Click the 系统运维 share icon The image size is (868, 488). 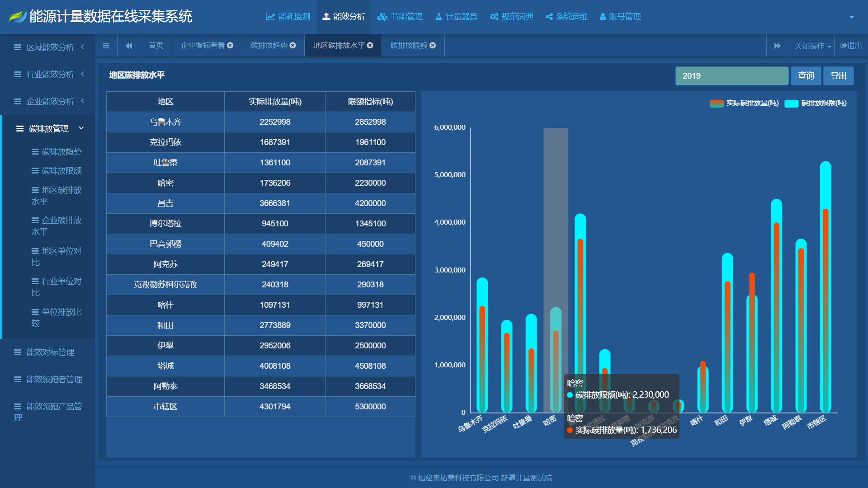[x=549, y=17]
